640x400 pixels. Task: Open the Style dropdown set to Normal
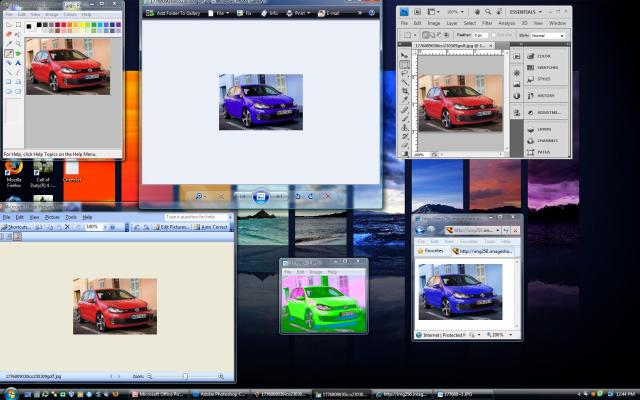coord(547,36)
